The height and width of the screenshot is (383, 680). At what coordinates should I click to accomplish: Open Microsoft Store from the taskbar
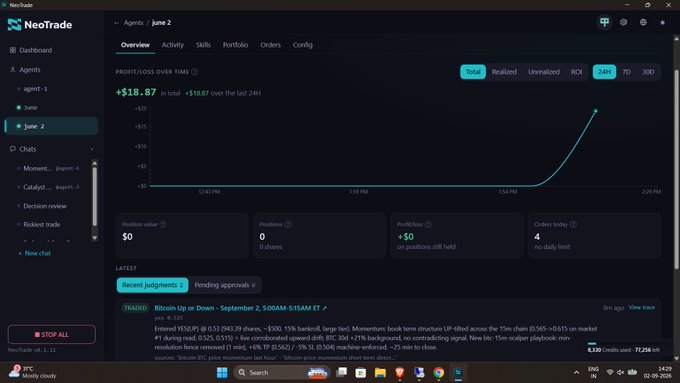[x=360, y=373]
